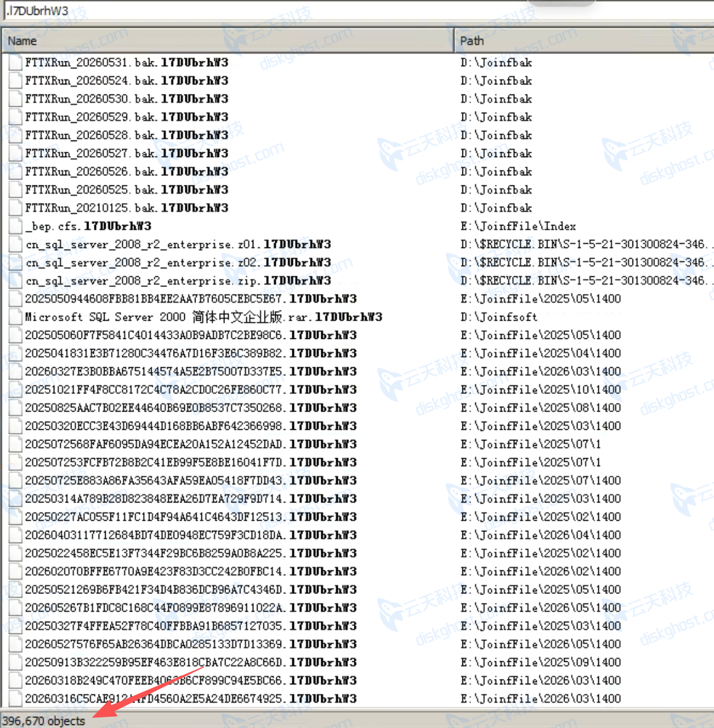Viewport: 714px width, 728px height.
Task: Click the icon of file starting 2025050944608FBB
Action: 16,299
